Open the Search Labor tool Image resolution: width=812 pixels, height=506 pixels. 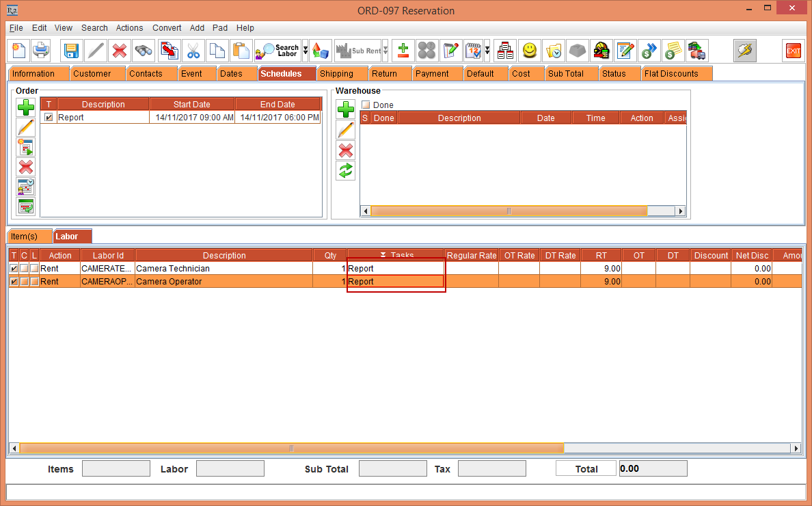[278, 51]
